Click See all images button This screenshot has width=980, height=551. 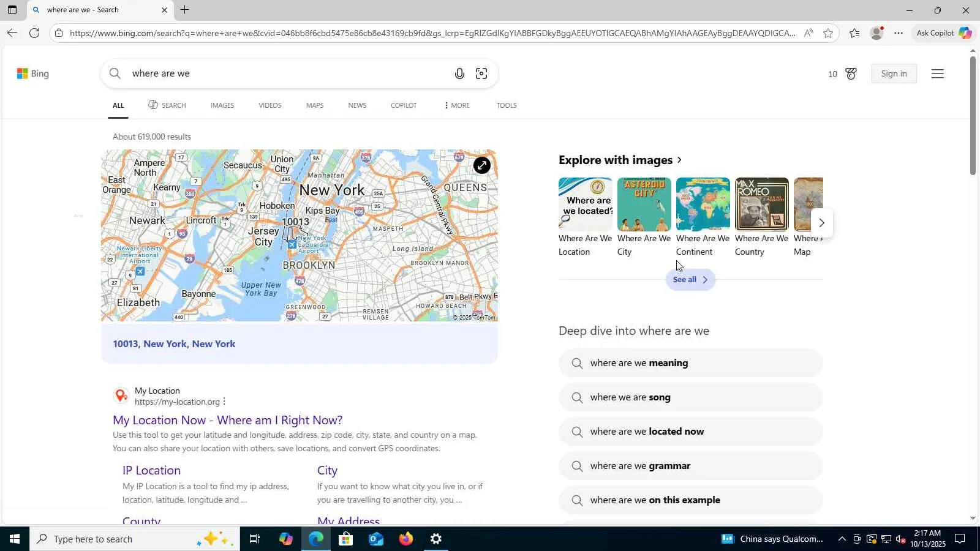coord(690,280)
